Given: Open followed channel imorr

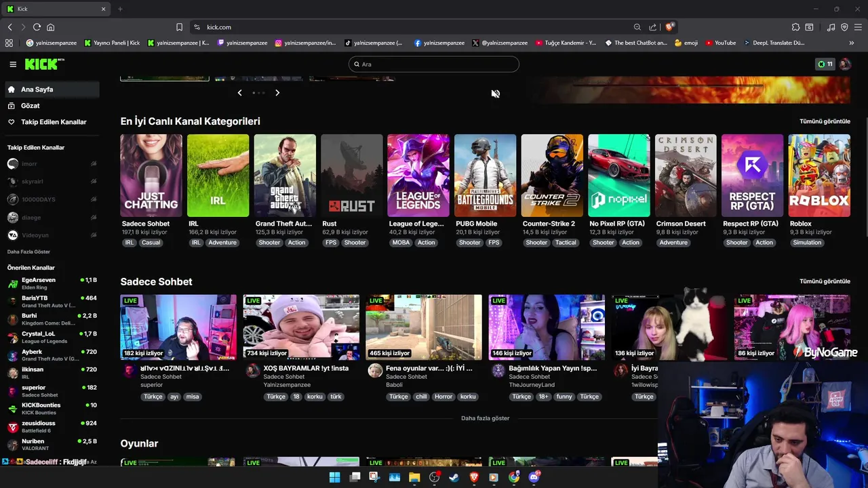Looking at the screenshot, I should point(51,164).
